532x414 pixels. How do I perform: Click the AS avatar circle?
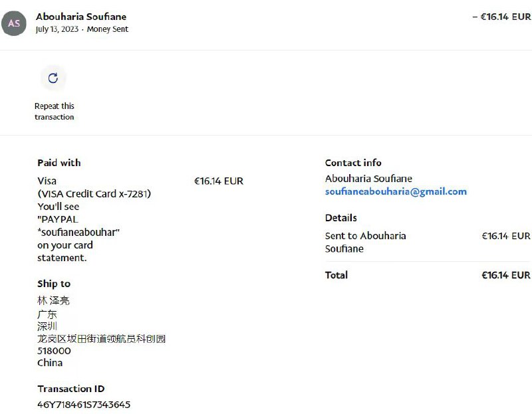tap(14, 23)
